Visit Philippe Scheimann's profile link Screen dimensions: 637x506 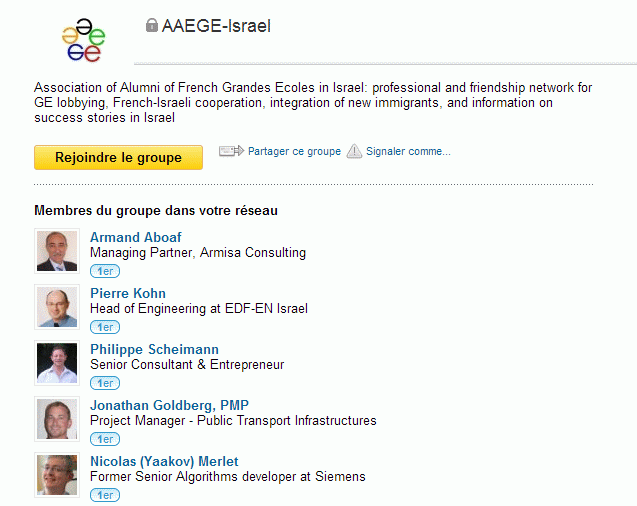(154, 349)
